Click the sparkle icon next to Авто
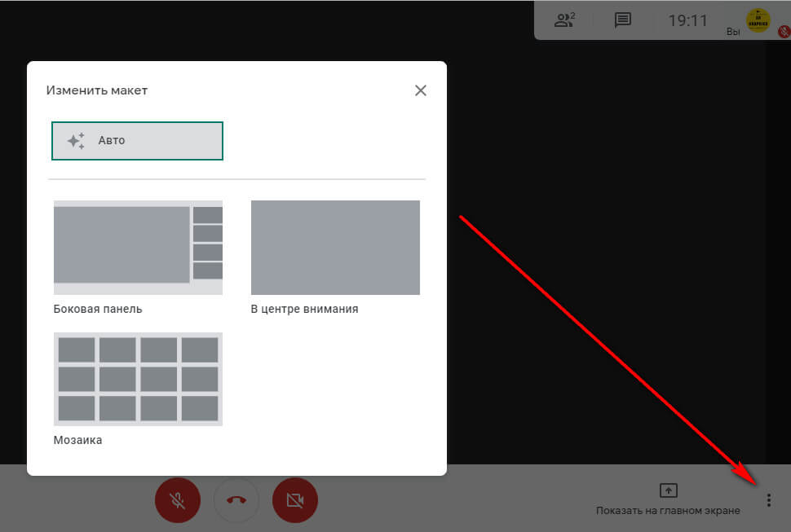791x532 pixels. [75, 140]
